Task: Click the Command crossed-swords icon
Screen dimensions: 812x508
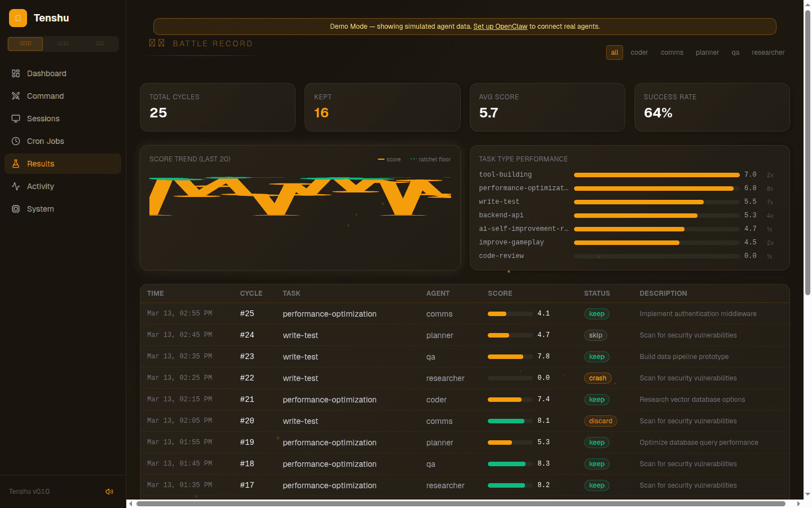Action: tap(16, 96)
